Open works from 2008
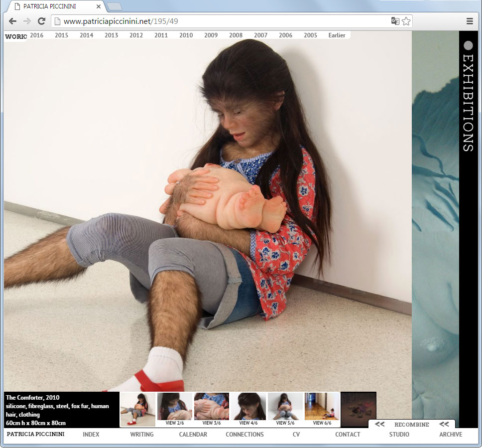This screenshot has width=482, height=448. [236, 35]
